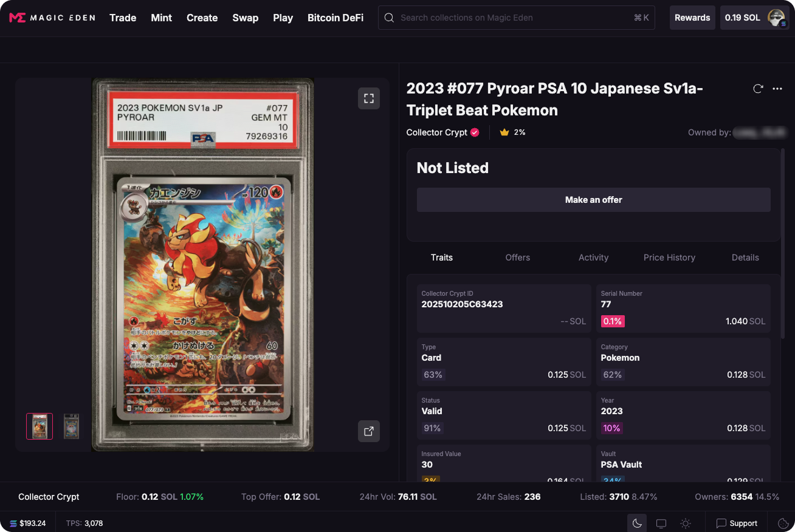
Task: Select the Serial Number 77 trait
Action: pos(683,309)
